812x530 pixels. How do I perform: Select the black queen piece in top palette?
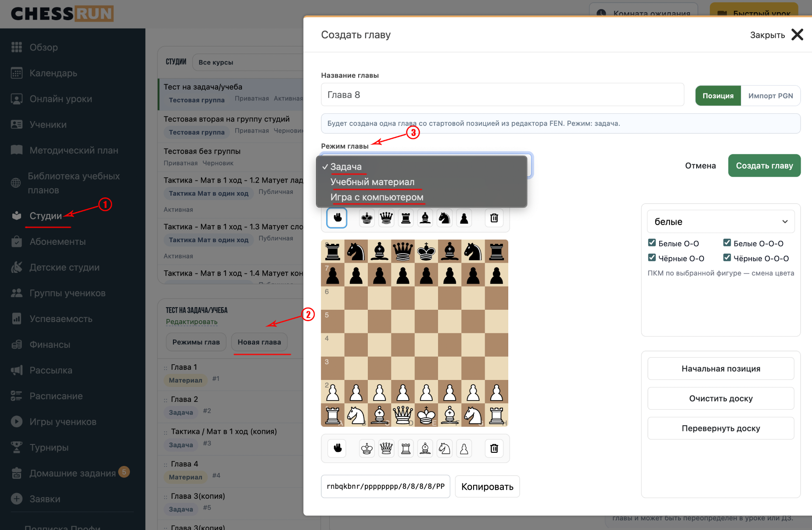(386, 218)
